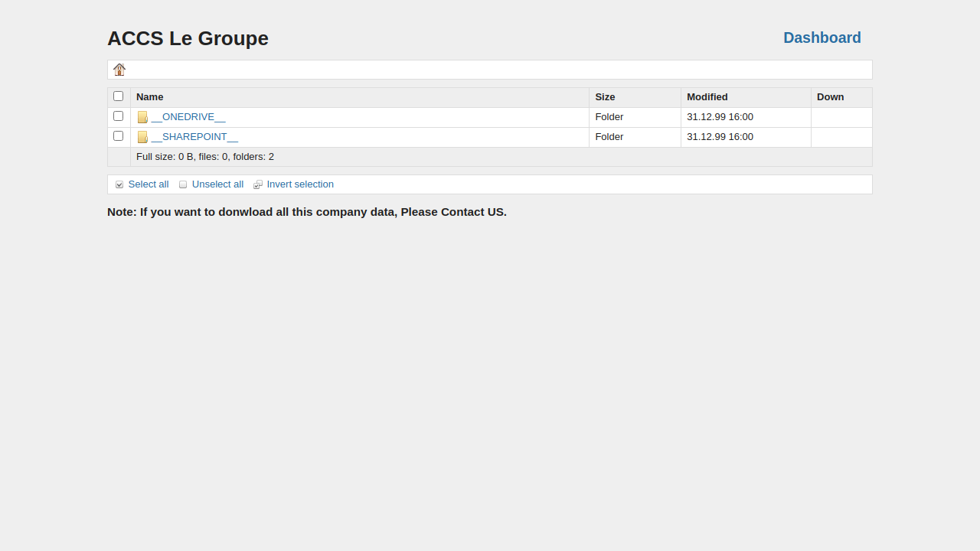Sort by the Modified column header
The width and height of the screenshot is (980, 551).
tap(707, 97)
